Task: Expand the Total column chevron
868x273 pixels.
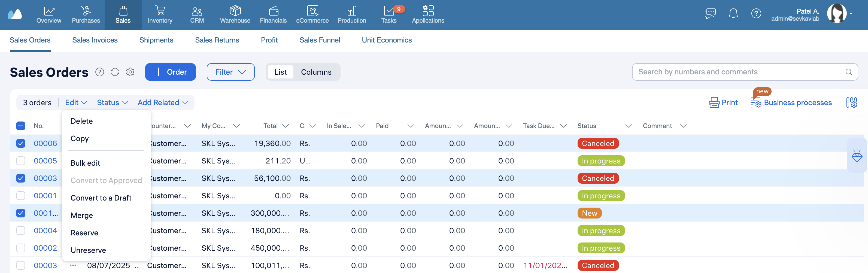Action: (x=286, y=126)
